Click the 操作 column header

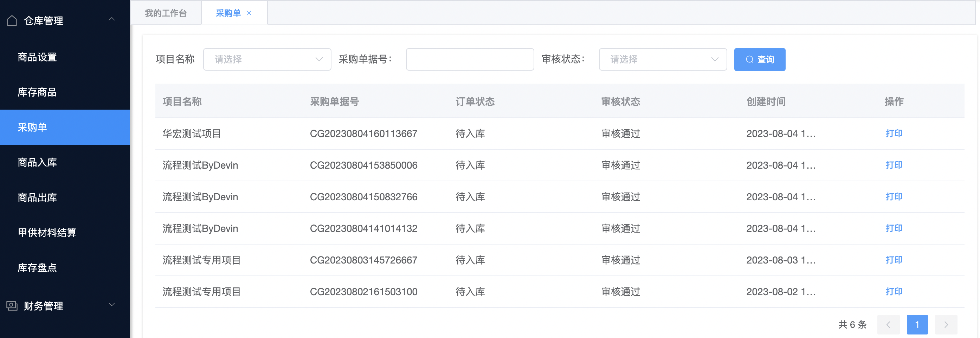point(894,102)
